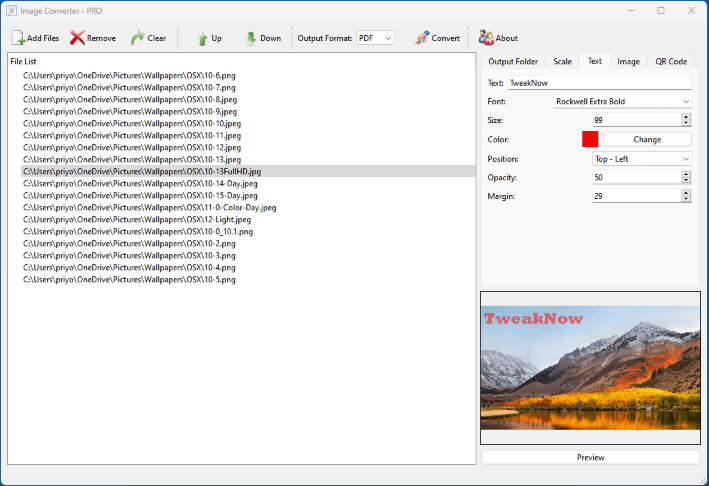Screen dimensions: 709x486
Task: Click the Opacity value field
Action: tap(637, 177)
